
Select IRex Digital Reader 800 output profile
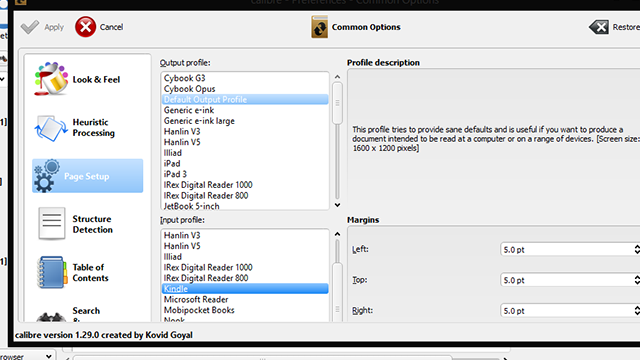tap(245, 196)
